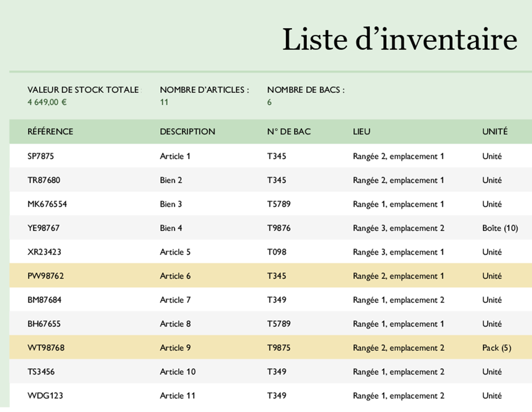
Task: Click description cell 'Article 5'
Action: click(175, 252)
